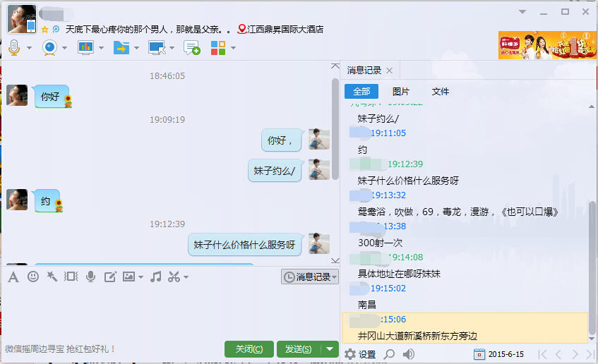
Task: Switch to the 文件 tab
Action: tap(440, 92)
